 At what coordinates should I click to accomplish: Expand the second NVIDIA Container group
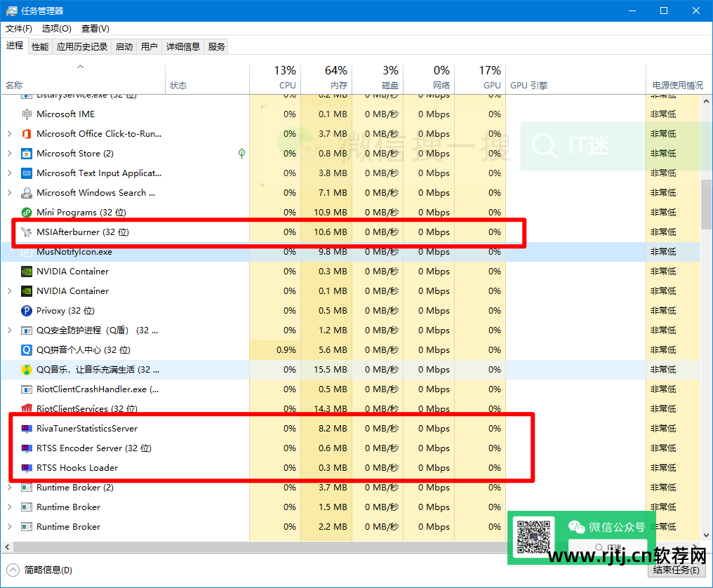10,291
